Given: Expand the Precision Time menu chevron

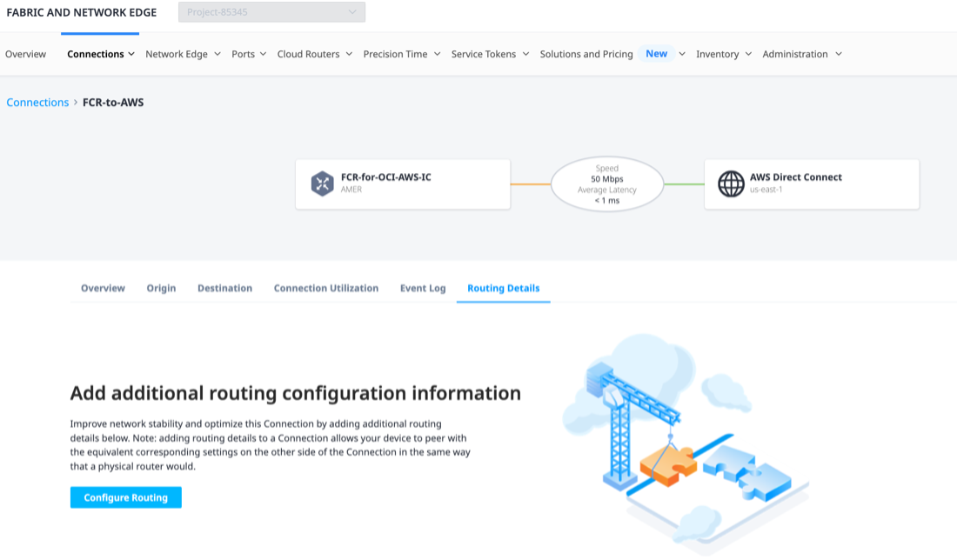Looking at the screenshot, I should click(x=437, y=54).
